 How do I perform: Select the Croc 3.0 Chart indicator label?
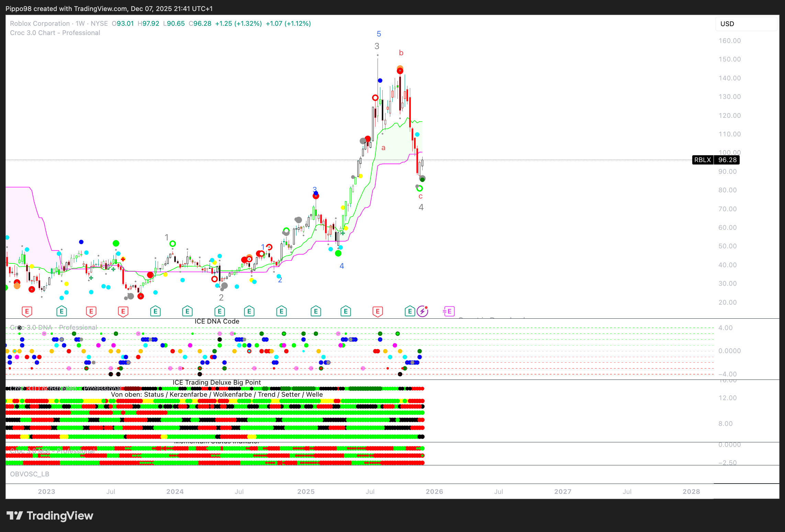(55, 33)
